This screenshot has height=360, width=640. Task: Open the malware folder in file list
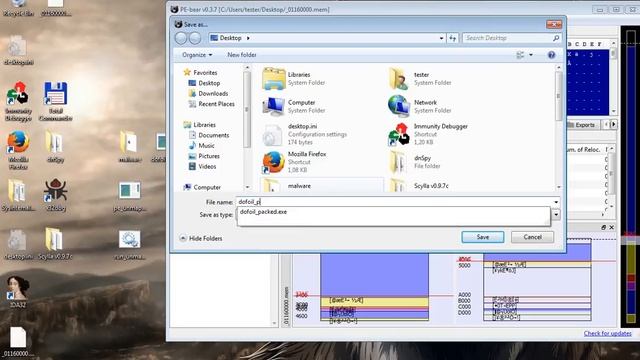click(x=271, y=186)
